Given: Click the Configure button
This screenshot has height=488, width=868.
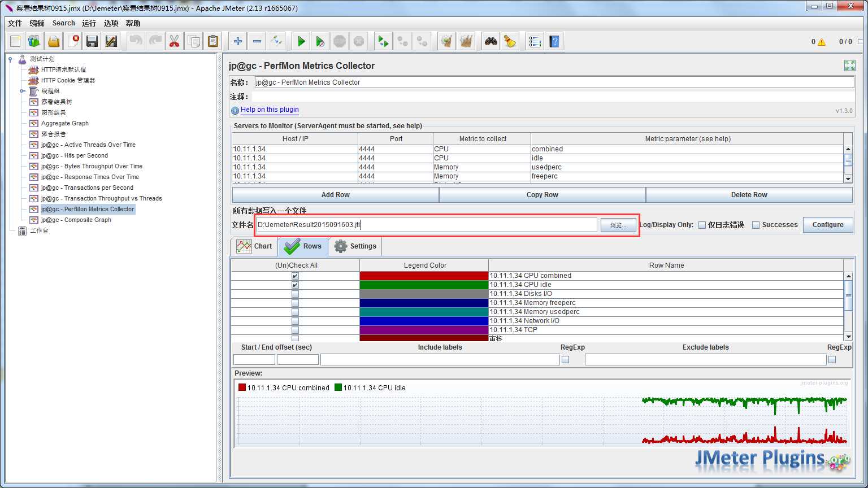Looking at the screenshot, I should tap(828, 225).
